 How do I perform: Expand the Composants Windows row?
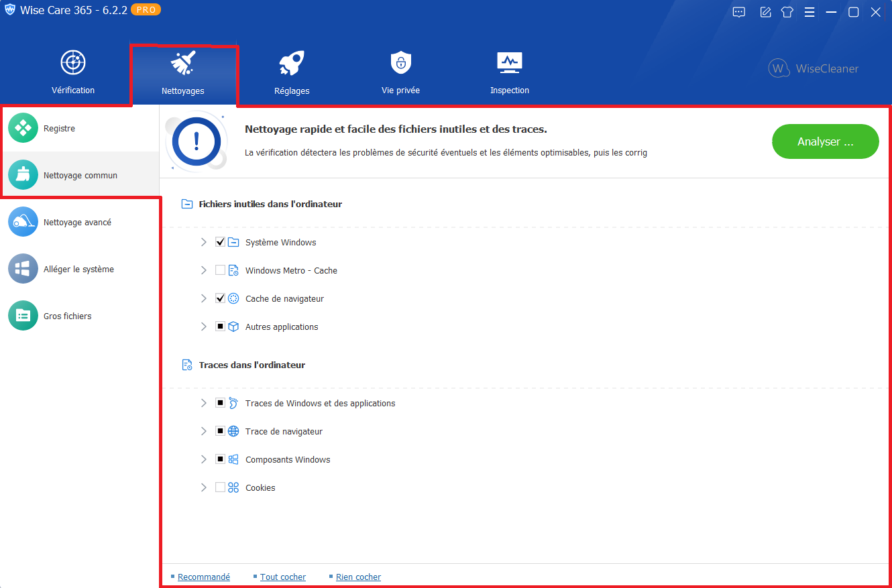pyautogui.click(x=204, y=459)
